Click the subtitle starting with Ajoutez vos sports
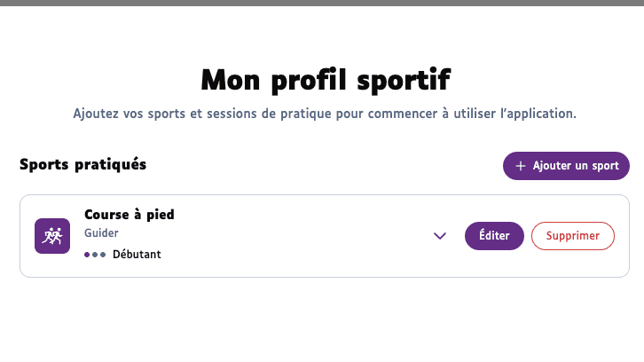The image size is (644, 362). [325, 114]
